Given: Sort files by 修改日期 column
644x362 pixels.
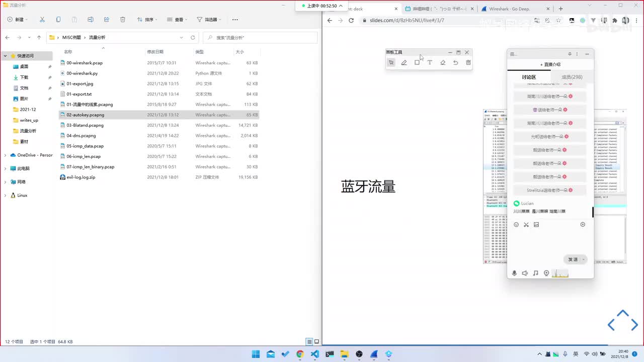Looking at the screenshot, I should (155, 52).
